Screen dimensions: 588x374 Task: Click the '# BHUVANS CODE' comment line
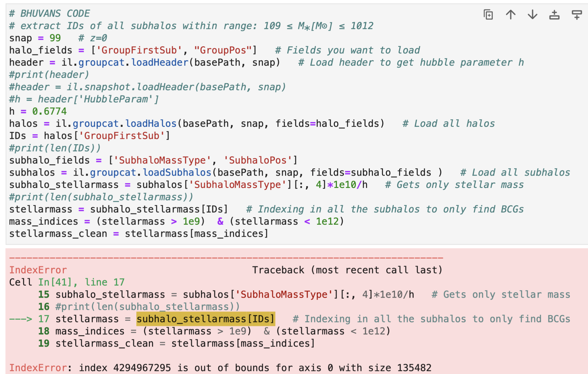49,14
